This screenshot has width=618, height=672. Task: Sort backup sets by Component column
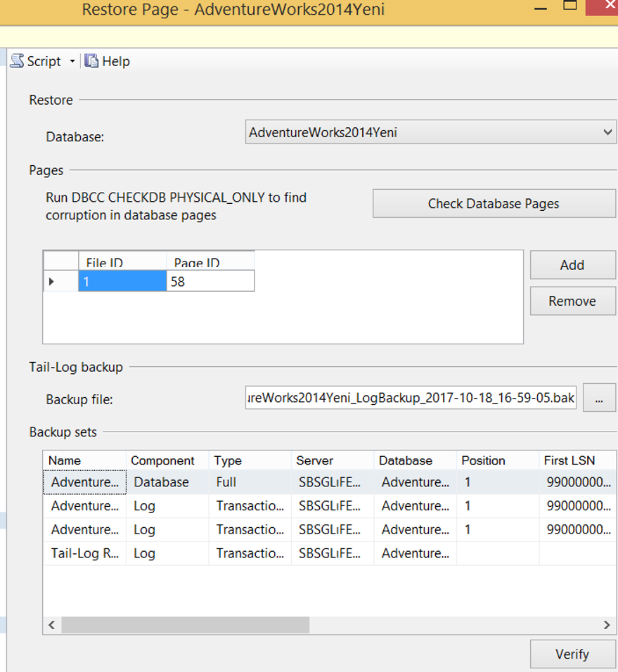pyautogui.click(x=167, y=460)
